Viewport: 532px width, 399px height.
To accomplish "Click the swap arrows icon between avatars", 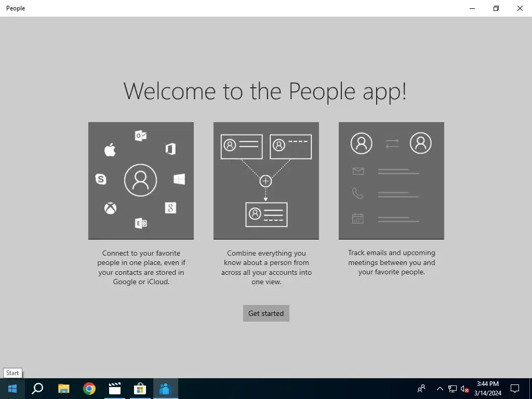I will click(x=392, y=143).
